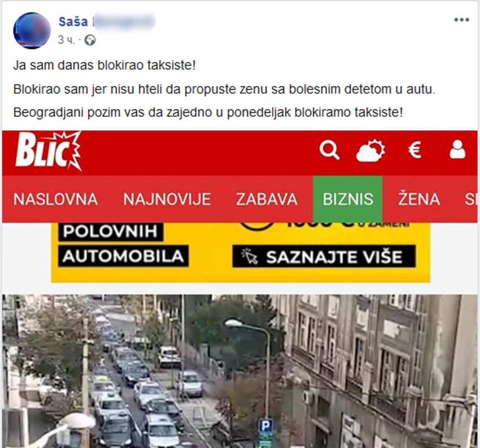Go to the ŽENA section

point(419,198)
